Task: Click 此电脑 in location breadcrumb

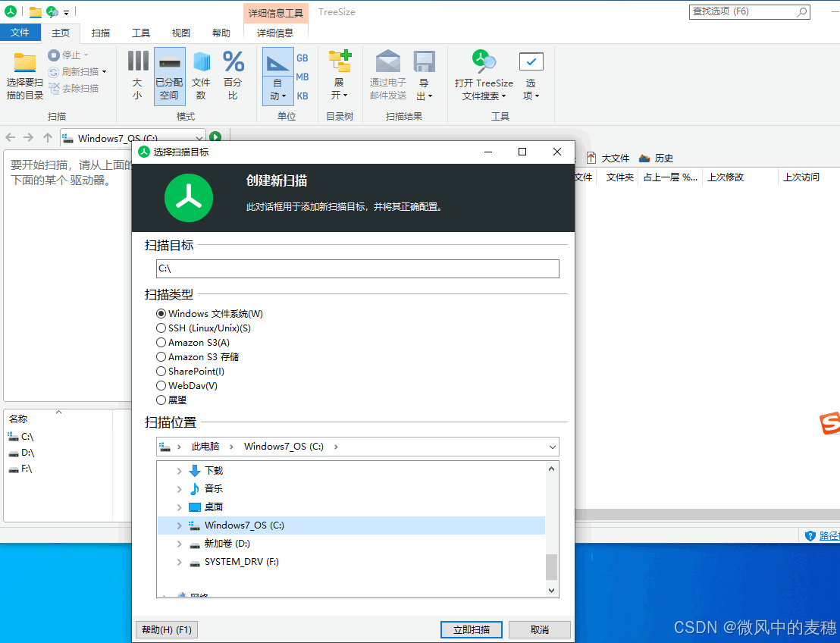Action: click(205, 447)
